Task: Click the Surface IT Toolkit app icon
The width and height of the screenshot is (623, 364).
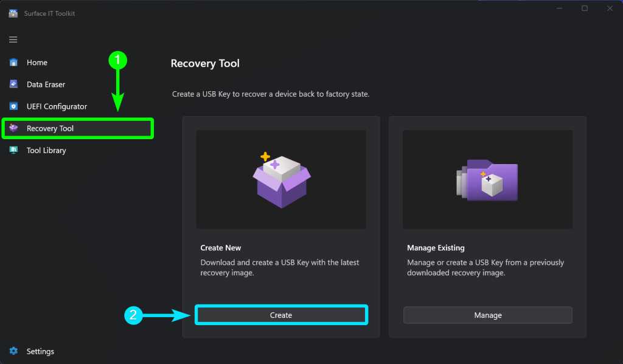Action: tap(13, 13)
